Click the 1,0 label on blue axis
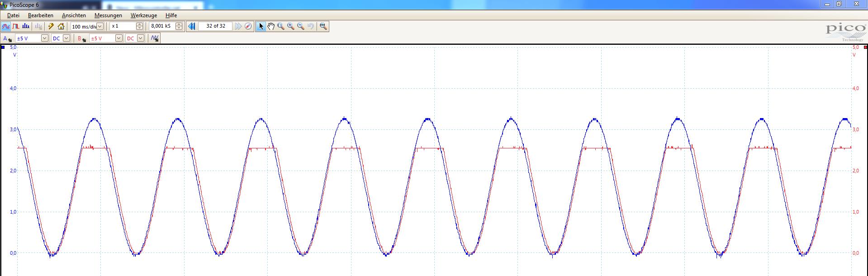 coord(13,212)
